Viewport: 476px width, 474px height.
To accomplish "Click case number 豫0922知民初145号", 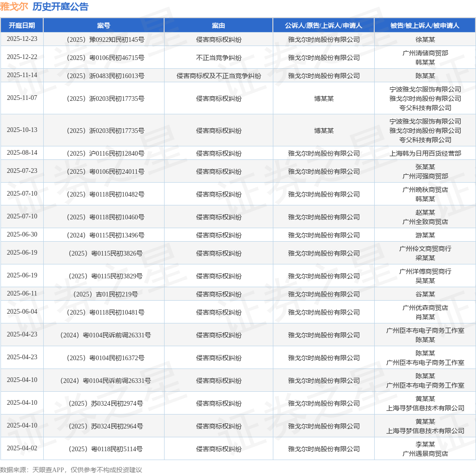I will 117,39.
